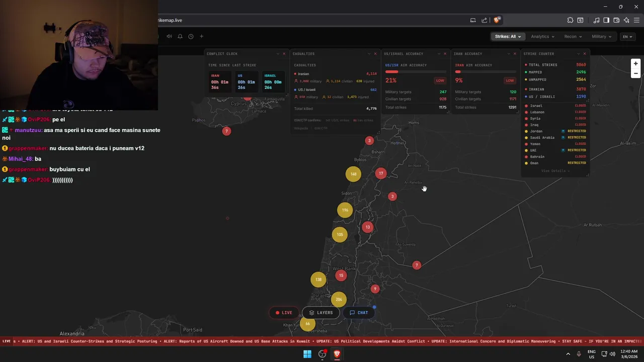The width and height of the screenshot is (644, 362).
Task: Mute the site sound via speaker icon
Action: 169,36
